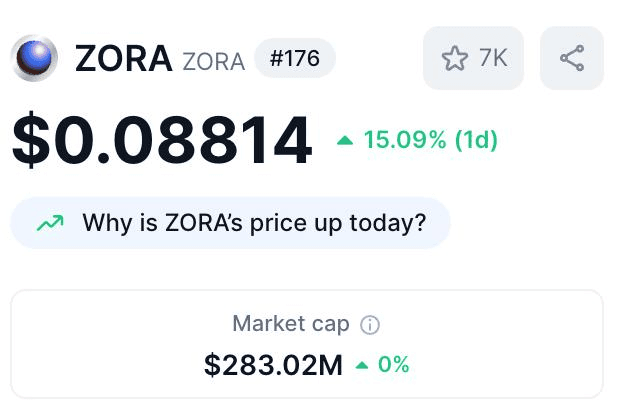Click the $283.02M market cap value
The image size is (630, 404).
273,365
